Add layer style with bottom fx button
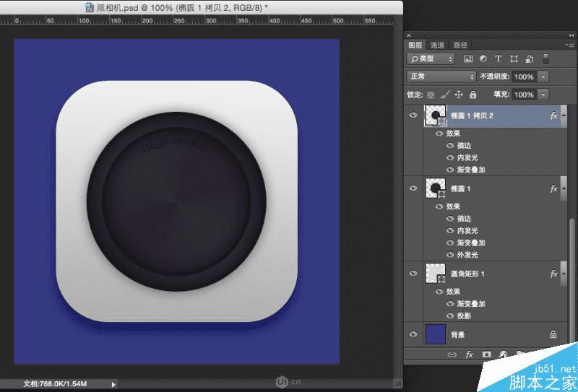Image resolution: width=578 pixels, height=392 pixels. tap(469, 354)
